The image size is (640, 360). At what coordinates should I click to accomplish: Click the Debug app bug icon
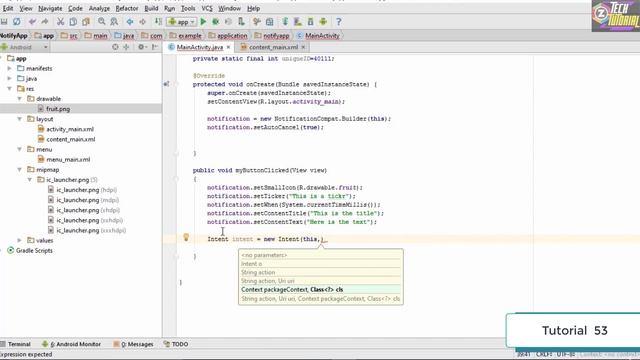pyautogui.click(x=216, y=22)
